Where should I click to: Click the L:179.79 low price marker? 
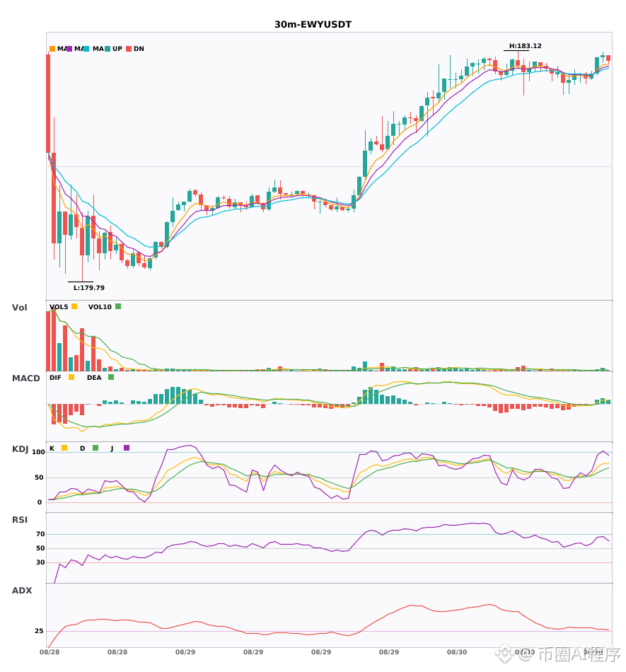pyautogui.click(x=88, y=288)
